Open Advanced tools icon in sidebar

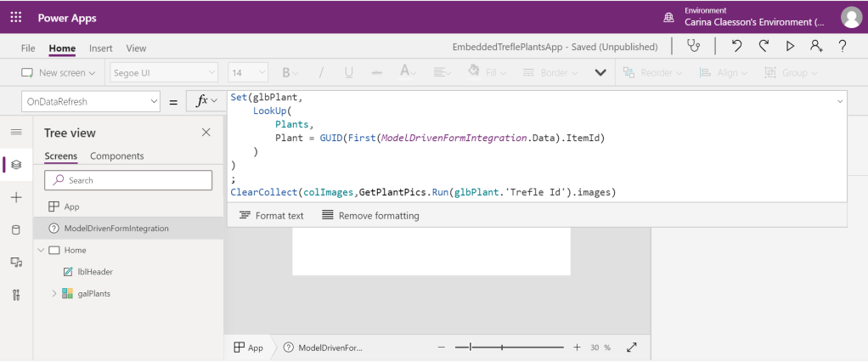(x=15, y=294)
